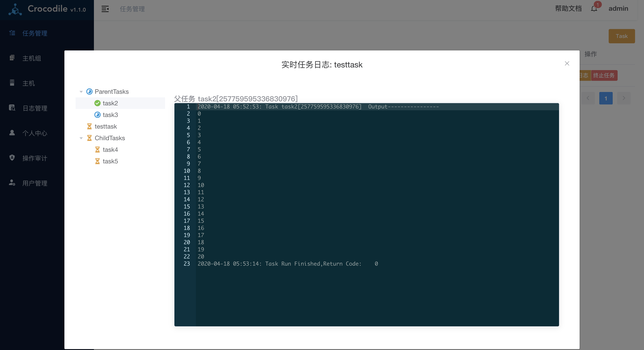Select task4 under ChildTasks

tap(110, 150)
